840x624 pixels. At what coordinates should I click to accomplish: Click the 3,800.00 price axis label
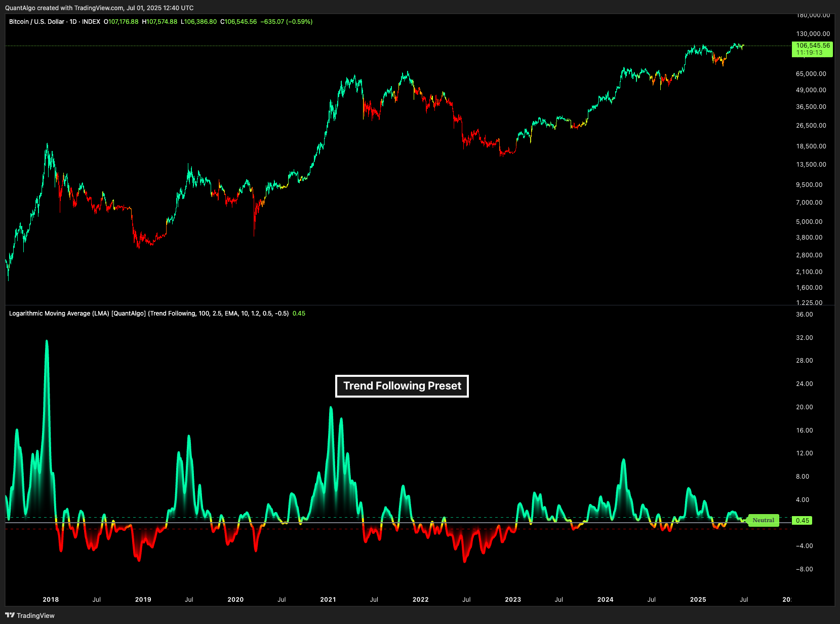809,238
